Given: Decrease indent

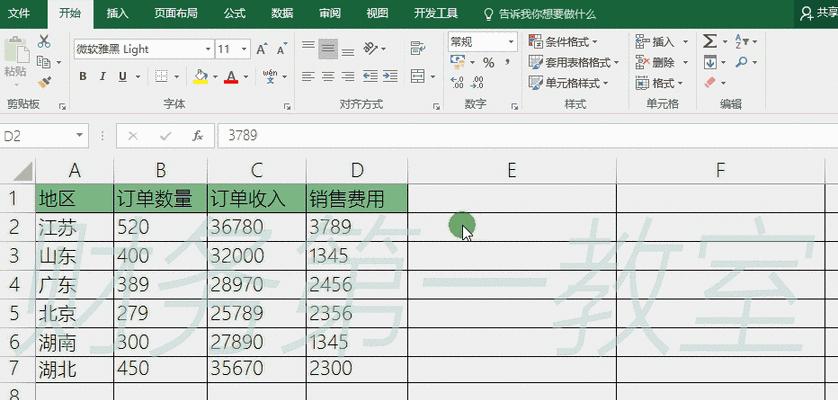Looking at the screenshot, I should coord(370,76).
